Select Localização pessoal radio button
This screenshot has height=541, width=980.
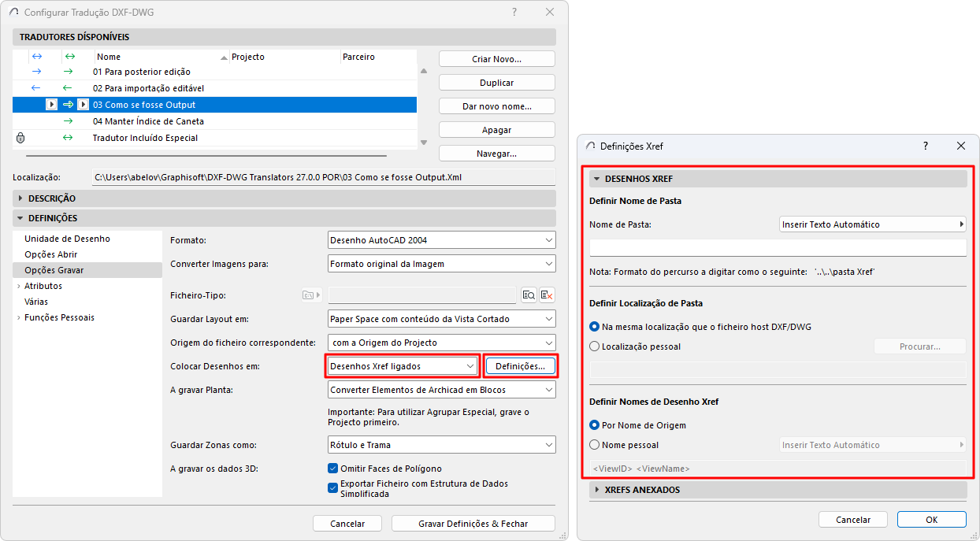tap(595, 346)
